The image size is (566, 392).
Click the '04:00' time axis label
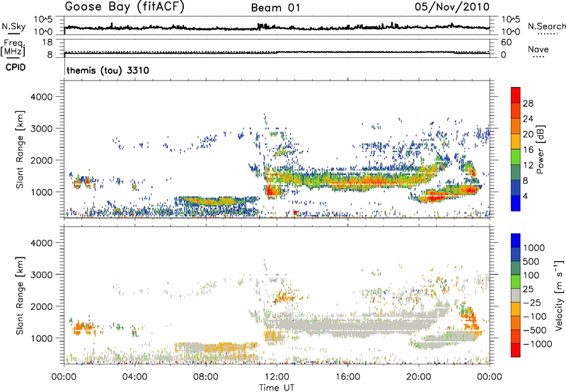point(135,377)
